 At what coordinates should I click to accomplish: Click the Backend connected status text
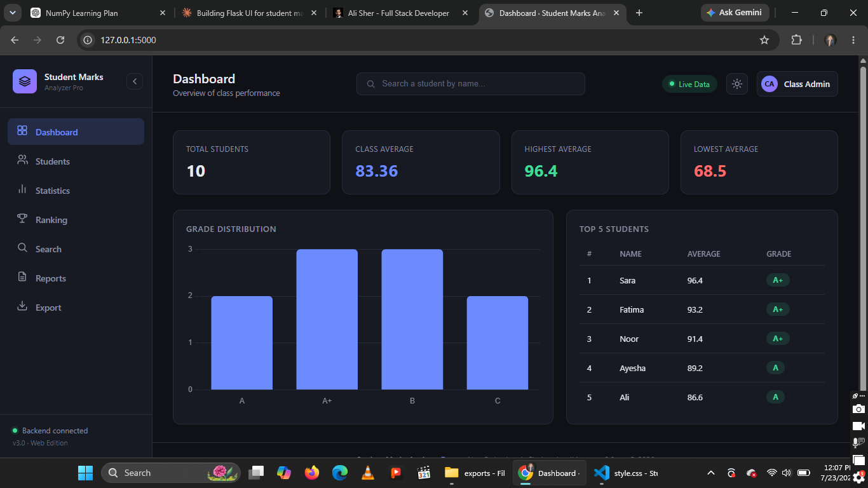pyautogui.click(x=55, y=430)
